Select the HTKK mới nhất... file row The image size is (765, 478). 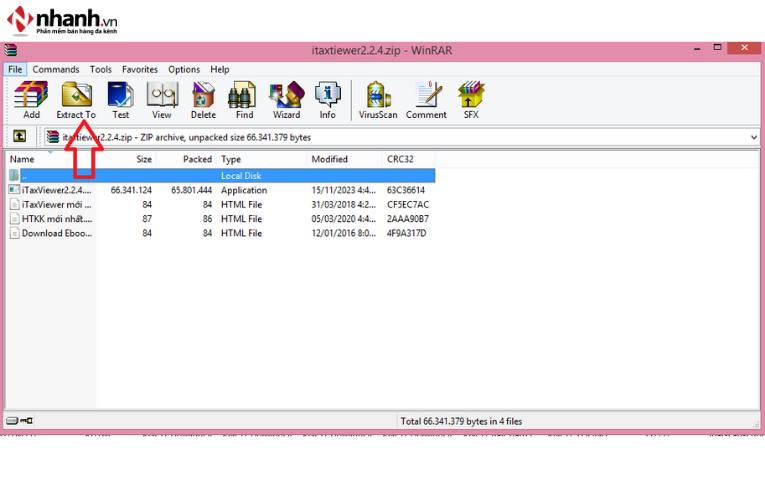[221, 219]
